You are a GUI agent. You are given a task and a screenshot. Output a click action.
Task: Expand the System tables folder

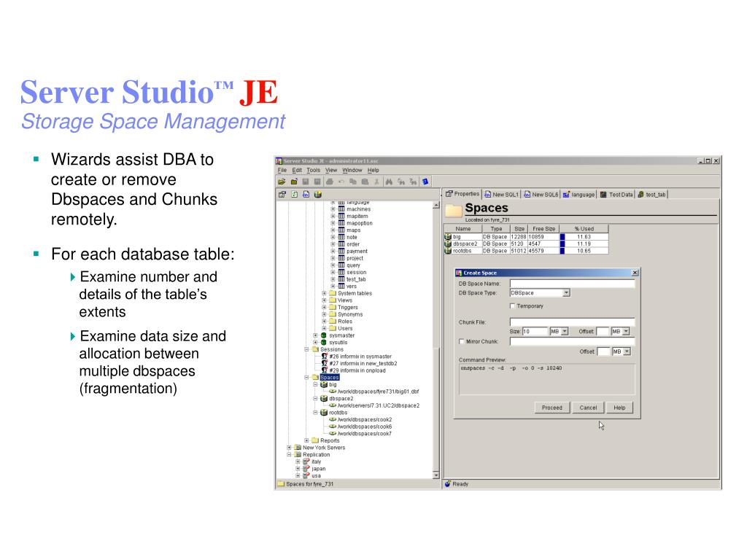point(324,294)
